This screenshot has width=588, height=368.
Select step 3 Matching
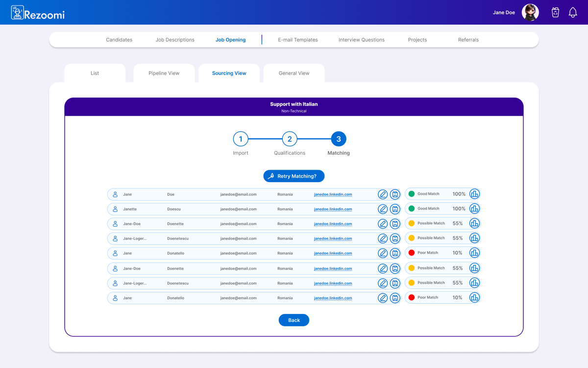point(339,139)
